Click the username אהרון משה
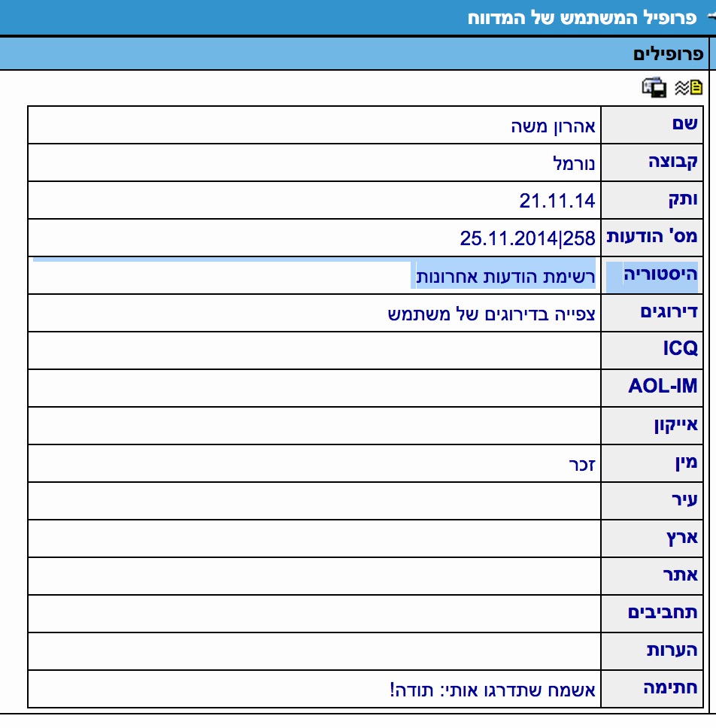The width and height of the screenshot is (716, 728). coord(553,126)
